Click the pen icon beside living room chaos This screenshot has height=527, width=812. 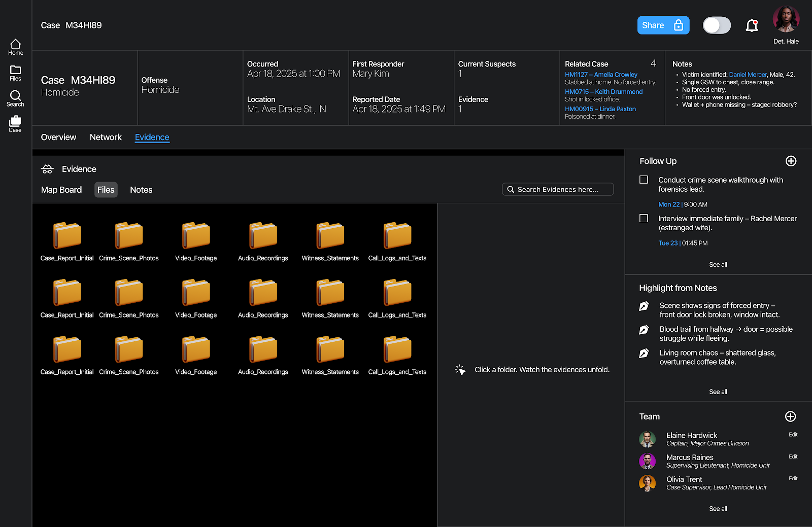[644, 353]
